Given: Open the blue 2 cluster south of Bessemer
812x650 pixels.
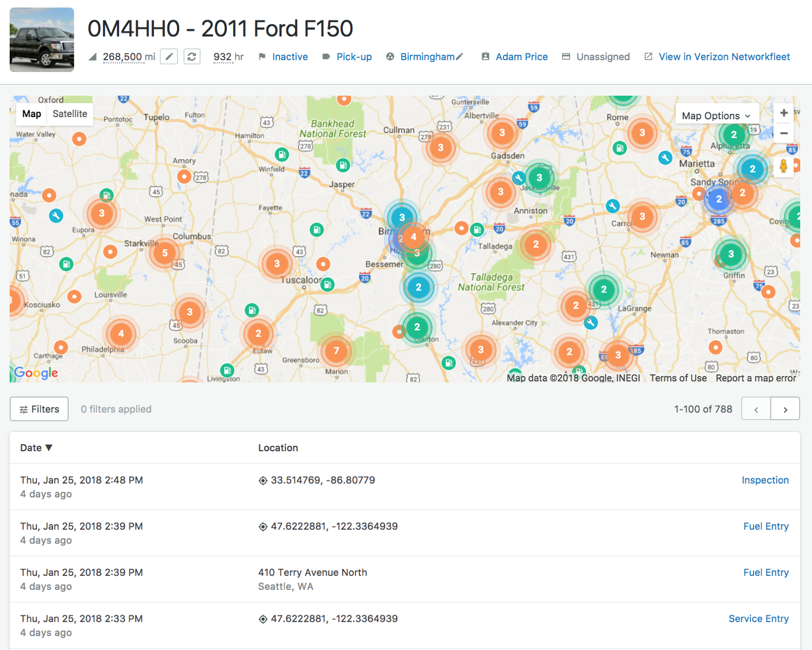Looking at the screenshot, I should click(x=418, y=288).
